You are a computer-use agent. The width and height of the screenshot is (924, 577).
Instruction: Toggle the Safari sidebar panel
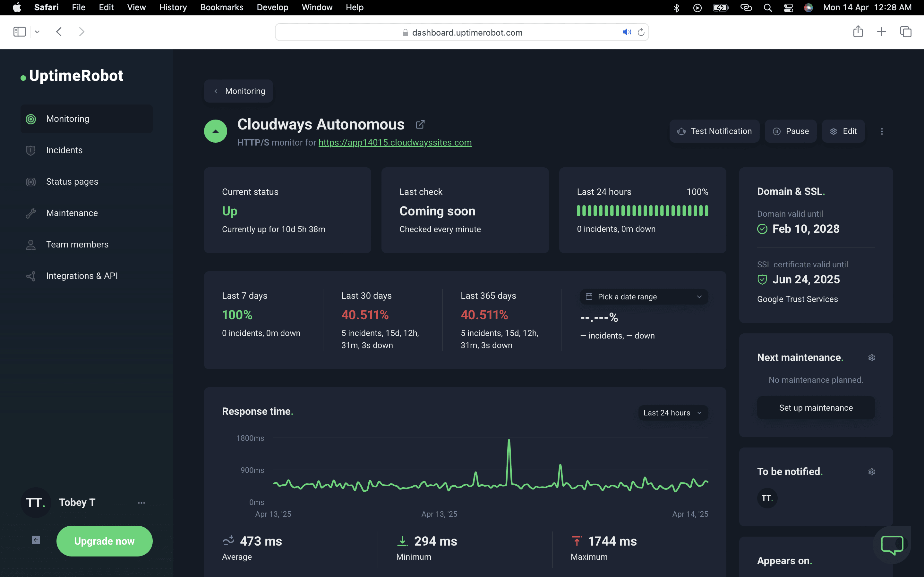point(20,32)
